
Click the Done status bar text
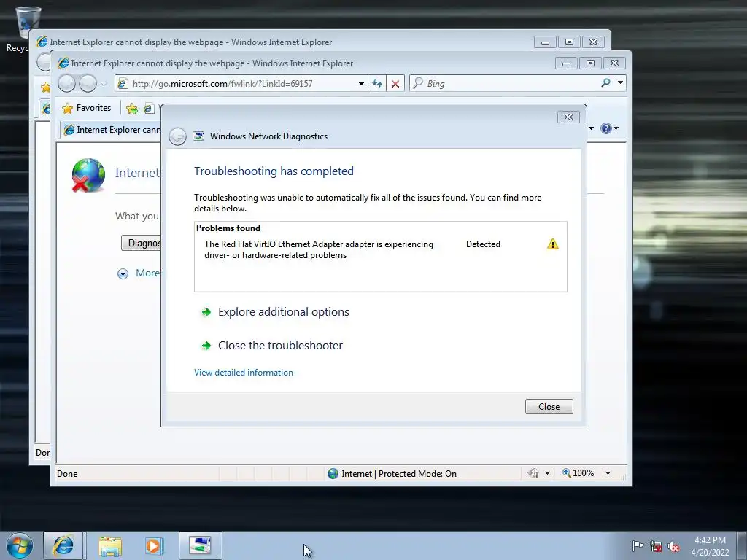click(67, 474)
